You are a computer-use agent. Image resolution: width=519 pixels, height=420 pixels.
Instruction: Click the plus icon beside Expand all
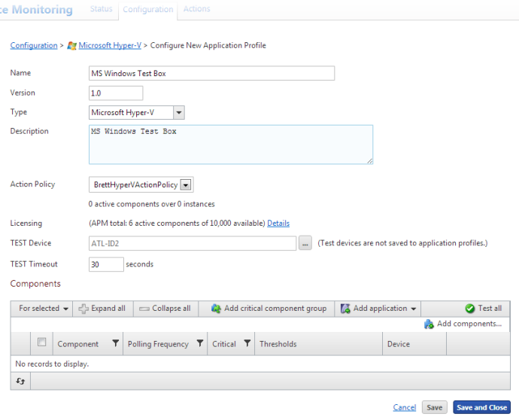point(83,309)
